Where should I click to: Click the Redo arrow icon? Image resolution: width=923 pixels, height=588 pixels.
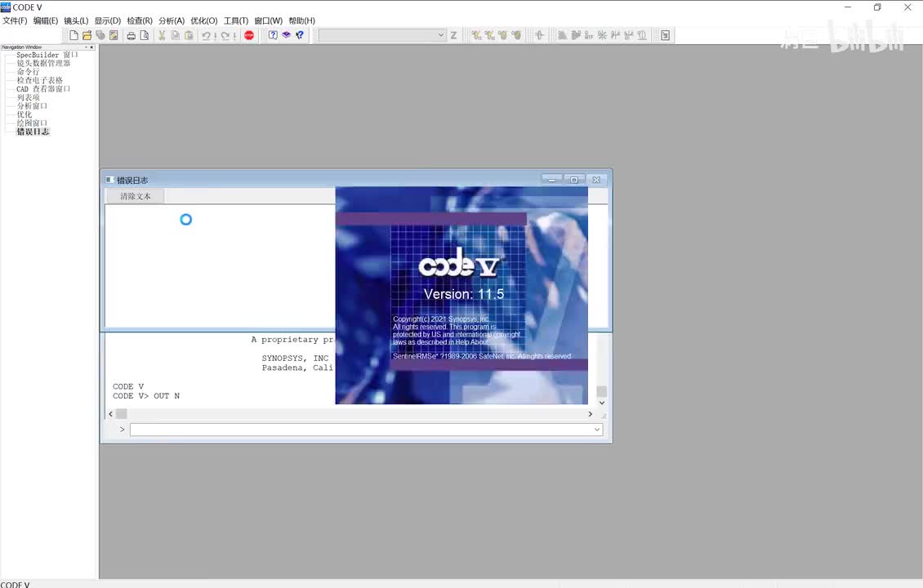click(225, 35)
